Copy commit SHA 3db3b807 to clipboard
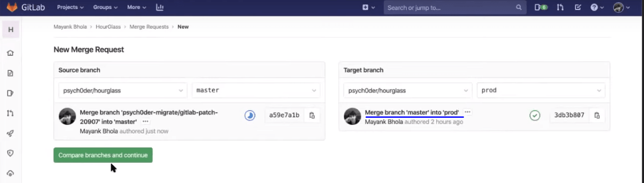The height and width of the screenshot is (183, 644). click(x=597, y=115)
